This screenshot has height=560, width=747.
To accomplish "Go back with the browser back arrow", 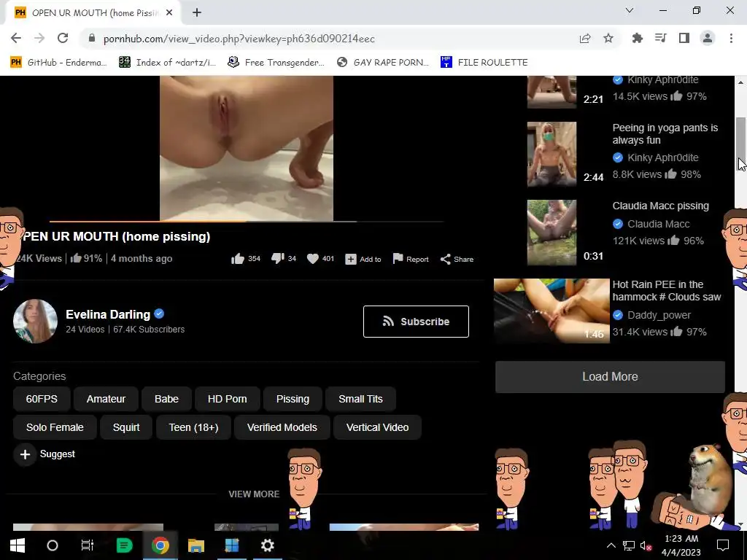I will pos(16,38).
